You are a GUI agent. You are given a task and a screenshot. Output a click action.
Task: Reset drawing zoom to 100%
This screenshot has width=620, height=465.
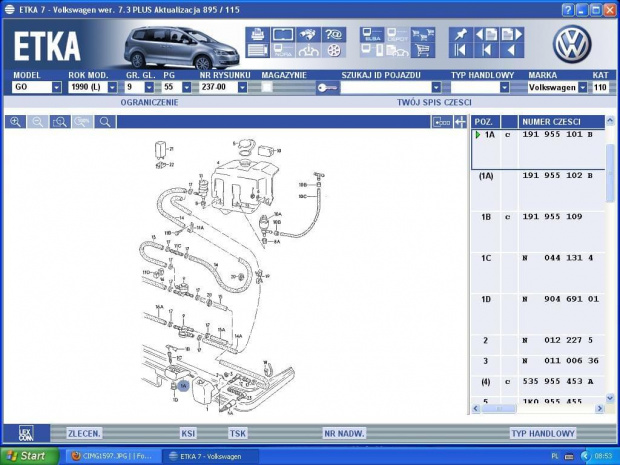tap(83, 122)
